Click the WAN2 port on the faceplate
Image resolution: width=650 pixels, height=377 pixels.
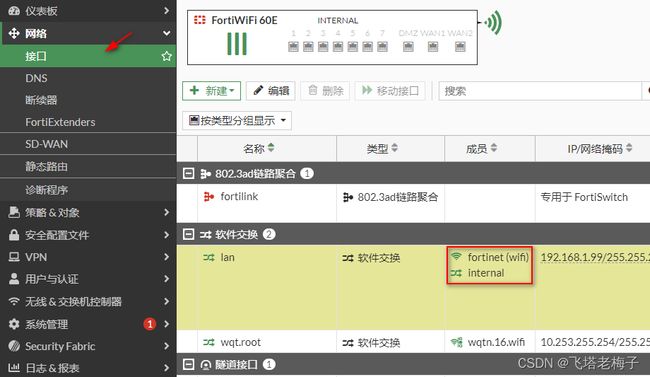point(460,46)
